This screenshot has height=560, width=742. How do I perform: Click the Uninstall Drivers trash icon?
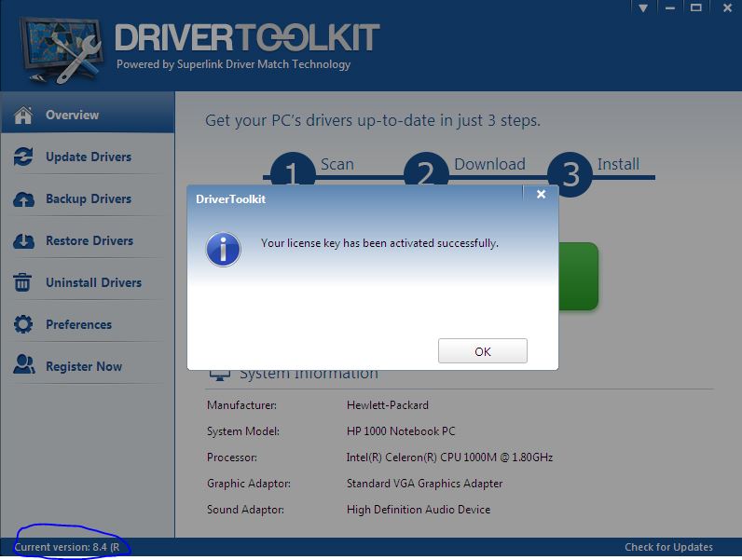click(x=22, y=282)
